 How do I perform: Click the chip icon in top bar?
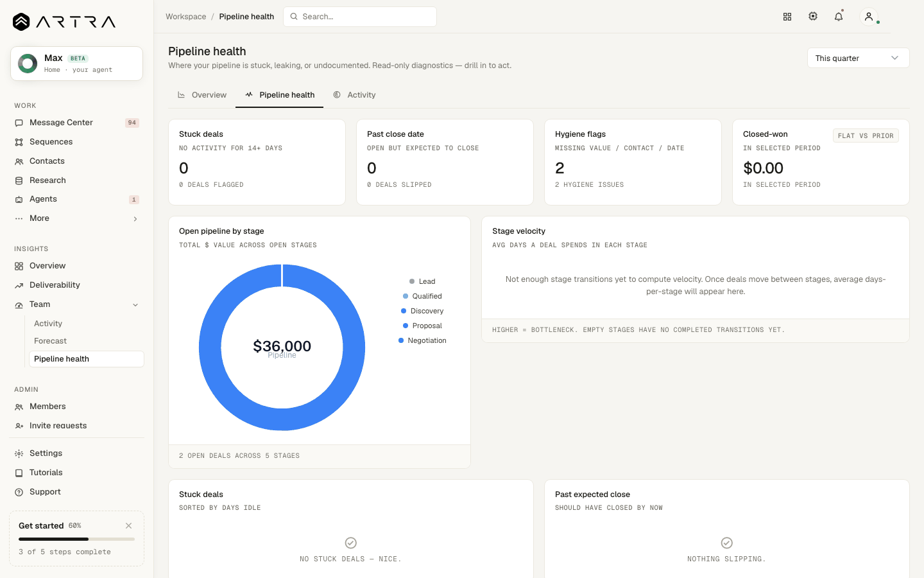coord(813,17)
